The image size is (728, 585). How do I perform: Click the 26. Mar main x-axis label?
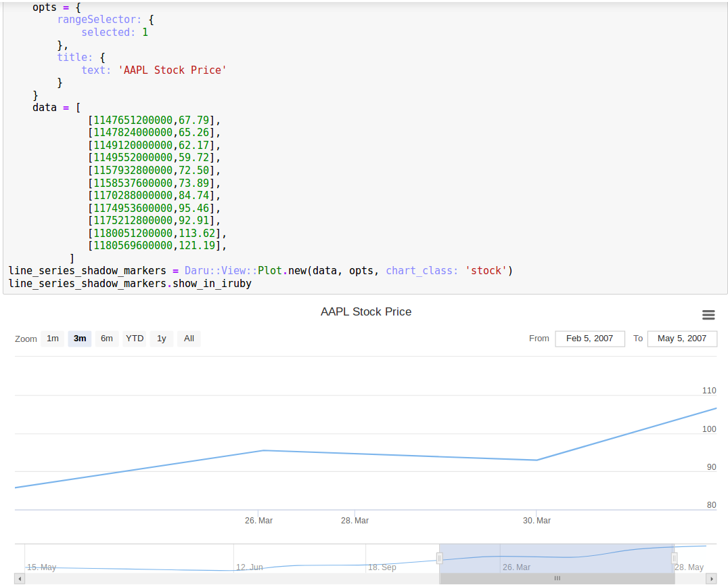pyautogui.click(x=258, y=521)
